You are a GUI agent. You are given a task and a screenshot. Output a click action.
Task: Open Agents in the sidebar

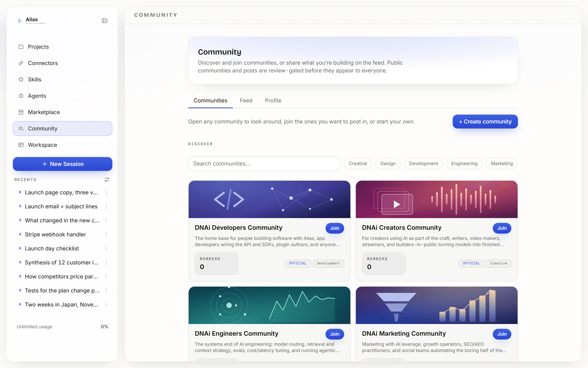[62, 96]
